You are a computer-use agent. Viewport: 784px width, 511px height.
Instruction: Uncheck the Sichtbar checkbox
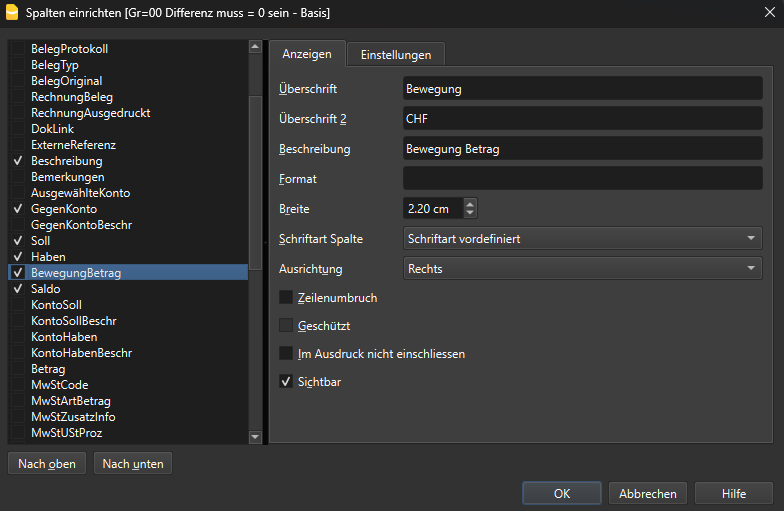(286, 382)
